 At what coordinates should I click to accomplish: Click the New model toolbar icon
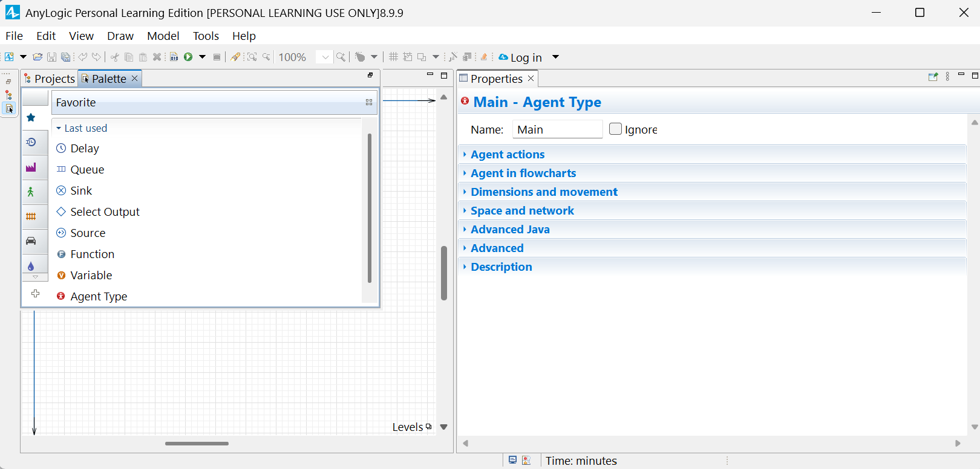(x=9, y=57)
